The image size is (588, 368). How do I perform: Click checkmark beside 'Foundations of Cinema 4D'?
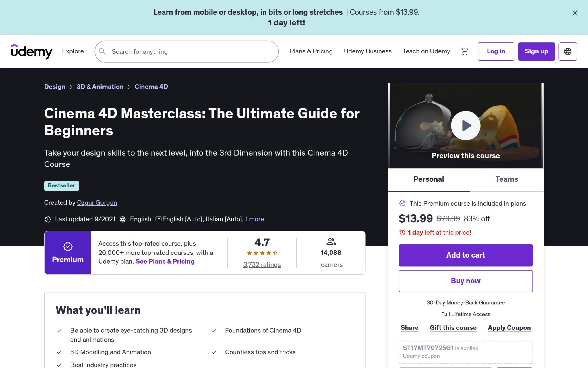pos(214,331)
